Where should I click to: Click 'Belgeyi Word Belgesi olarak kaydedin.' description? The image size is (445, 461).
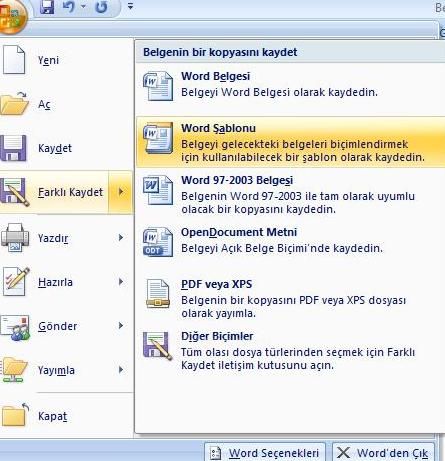pos(279,92)
